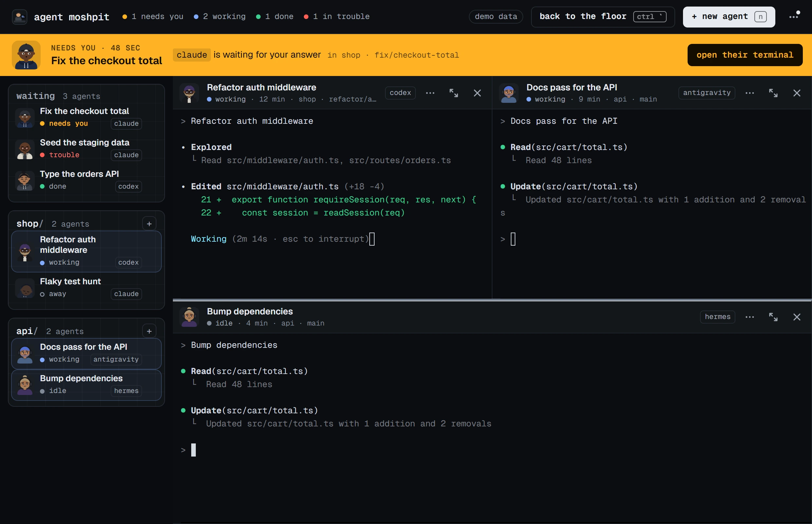The width and height of the screenshot is (812, 524).
Task: Click the Seed the staging data avatar
Action: click(25, 149)
